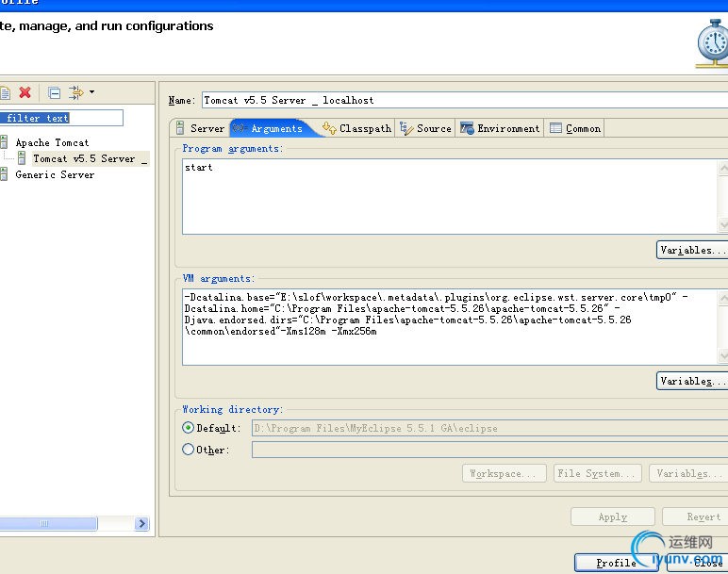Click the left panel horizontal scrollbar thumb
This screenshot has width=728, height=574.
[48, 524]
